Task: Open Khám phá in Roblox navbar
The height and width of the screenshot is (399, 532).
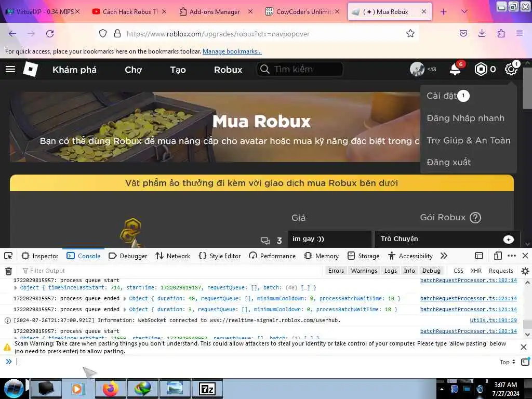Action: pos(74,70)
